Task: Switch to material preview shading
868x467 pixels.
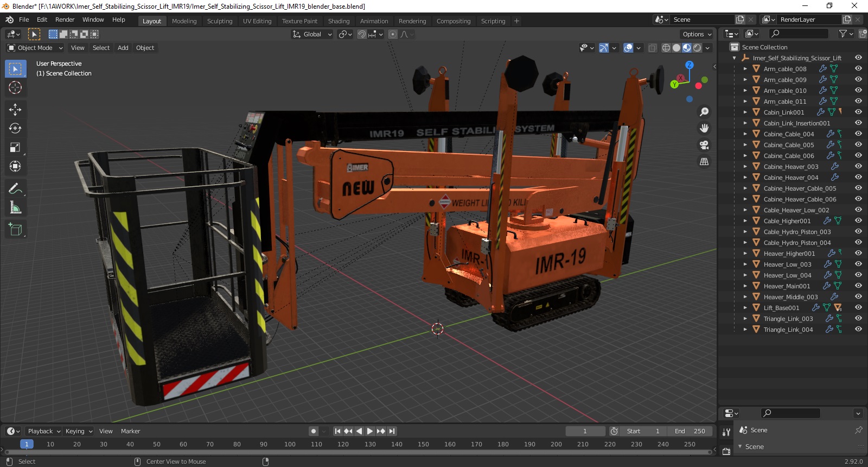Action: 687,48
